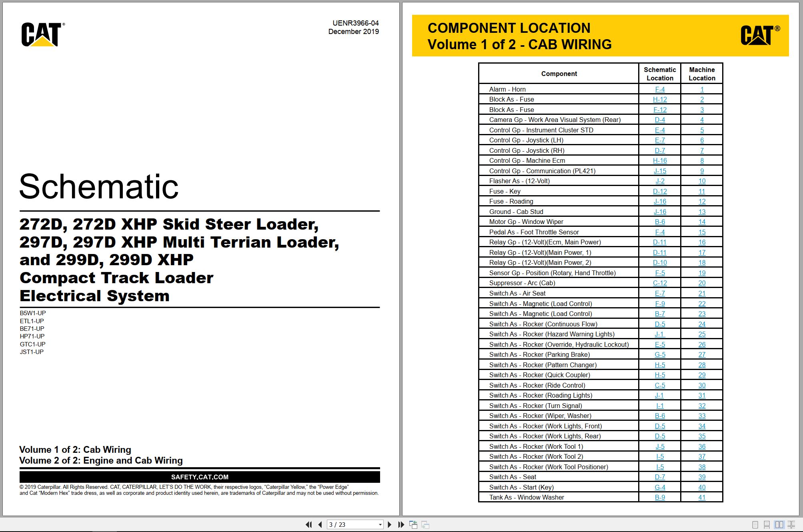
Task: Select the two-page facing layout
Action: 779,524
